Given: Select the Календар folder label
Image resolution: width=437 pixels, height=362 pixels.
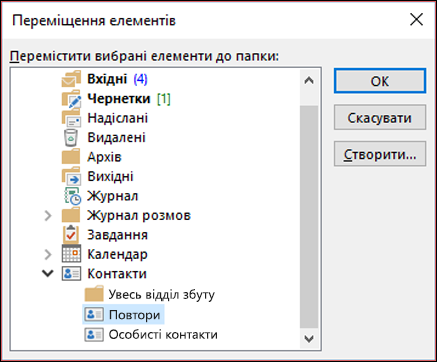Looking at the screenshot, I should (117, 254).
